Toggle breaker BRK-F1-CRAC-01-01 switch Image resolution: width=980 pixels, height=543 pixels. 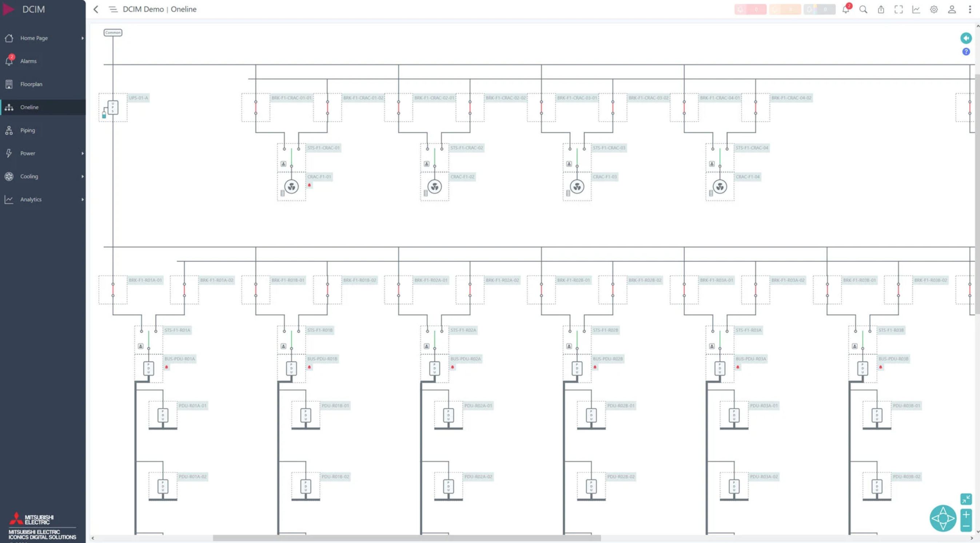click(x=256, y=107)
